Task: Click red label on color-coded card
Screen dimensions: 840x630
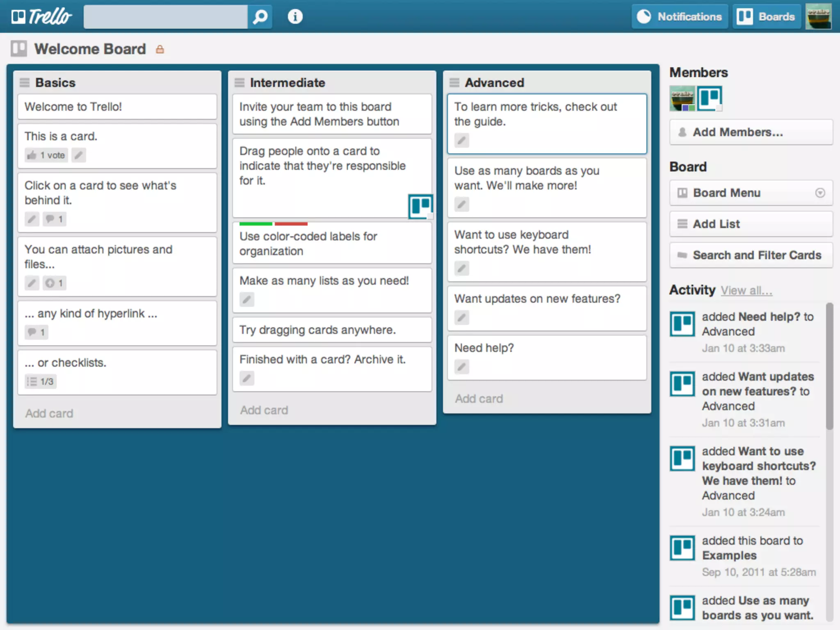Action: point(291,224)
